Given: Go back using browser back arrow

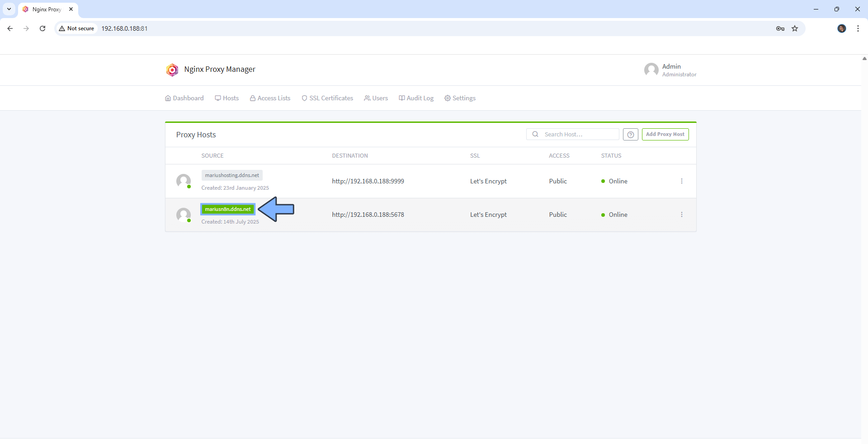Looking at the screenshot, I should (x=10, y=28).
